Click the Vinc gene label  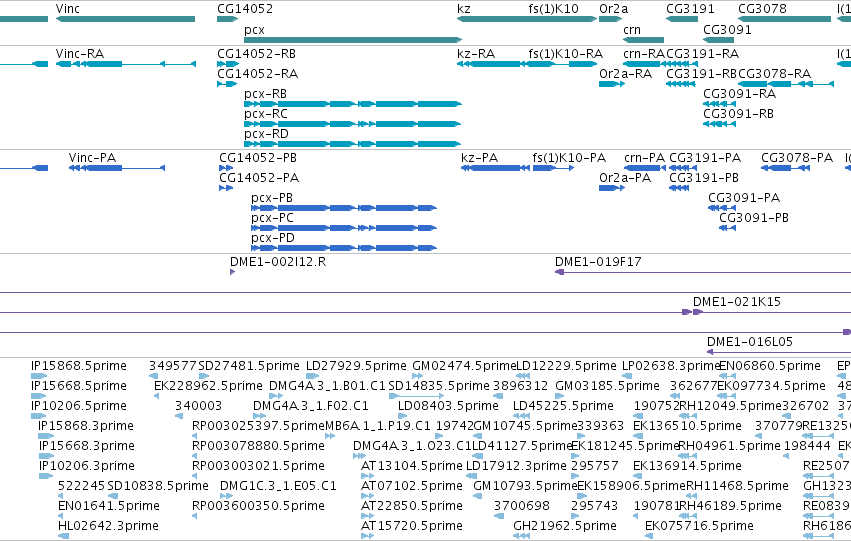coord(67,9)
